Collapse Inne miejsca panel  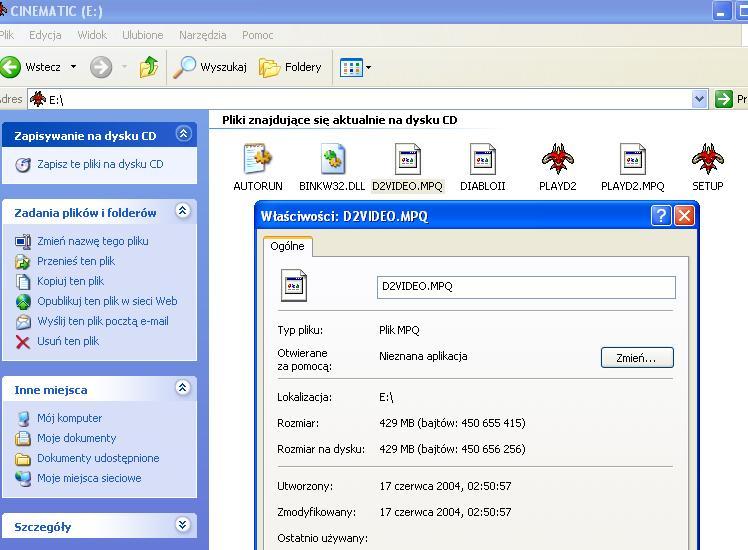tap(183, 388)
